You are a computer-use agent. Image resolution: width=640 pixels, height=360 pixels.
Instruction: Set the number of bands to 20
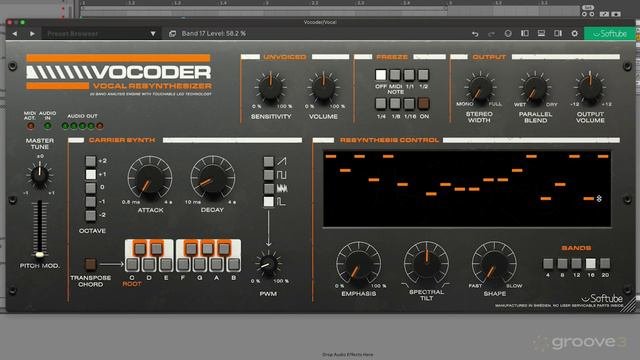(x=605, y=264)
